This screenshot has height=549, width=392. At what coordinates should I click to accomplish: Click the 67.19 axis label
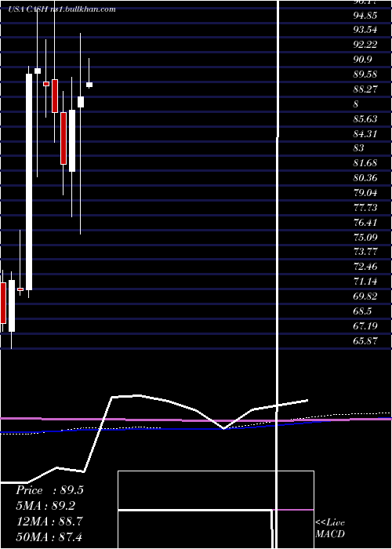(x=365, y=326)
